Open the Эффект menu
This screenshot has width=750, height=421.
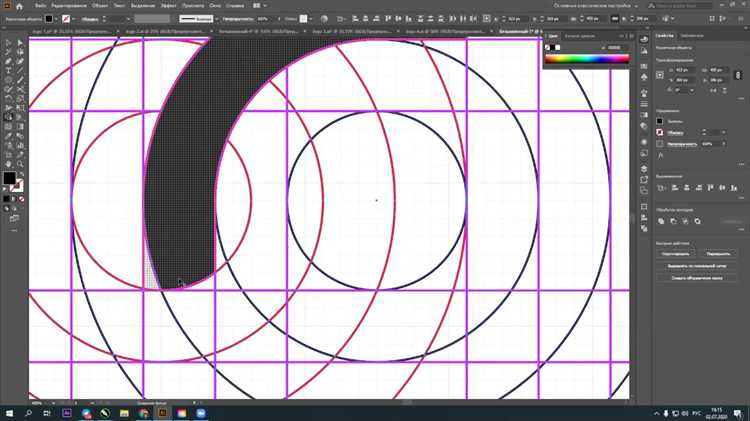coord(168,6)
